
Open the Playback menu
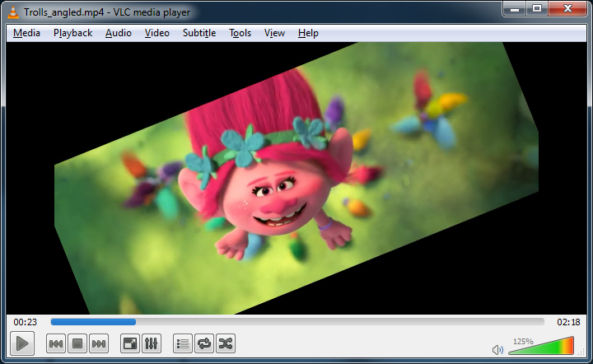coord(73,33)
